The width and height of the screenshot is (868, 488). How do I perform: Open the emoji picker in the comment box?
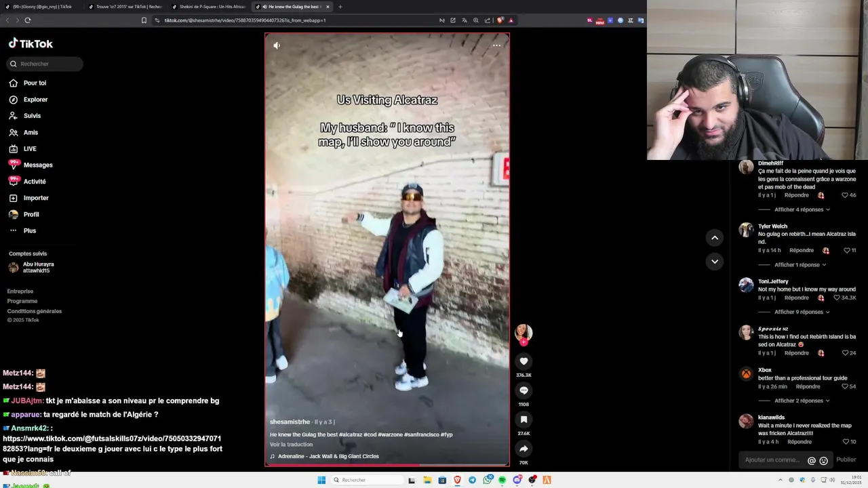tap(823, 461)
